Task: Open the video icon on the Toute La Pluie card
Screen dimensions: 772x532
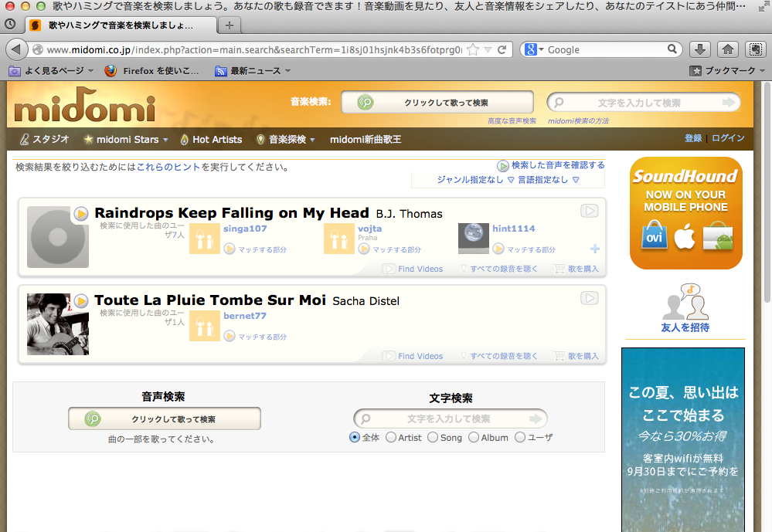Action: [590, 298]
